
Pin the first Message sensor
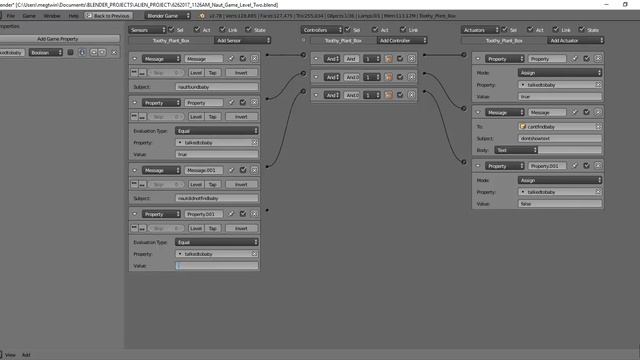click(x=231, y=59)
